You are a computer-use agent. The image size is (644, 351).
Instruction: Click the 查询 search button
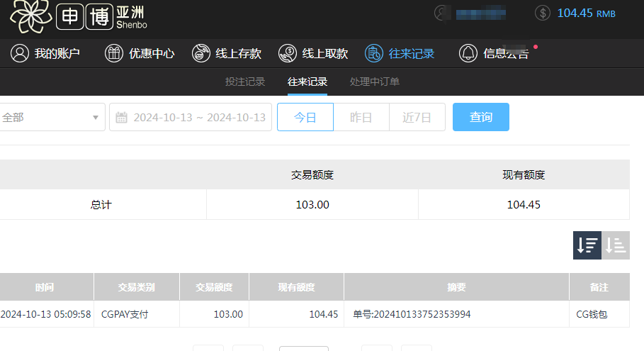coord(480,117)
